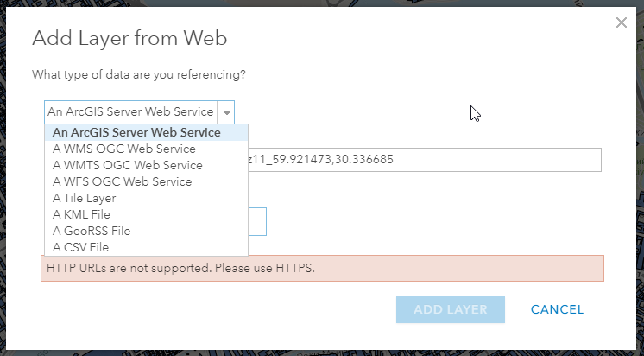Choose A CSV File option
The height and width of the screenshot is (356, 644).
tap(80, 248)
